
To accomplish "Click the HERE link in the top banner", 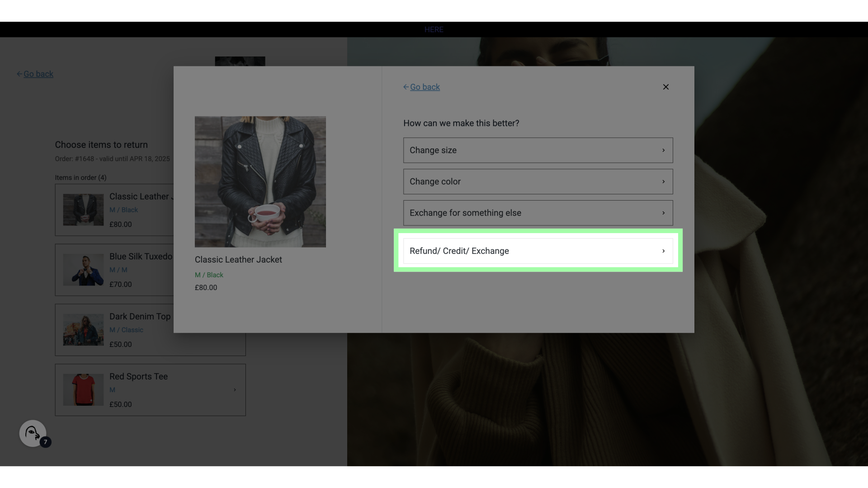I will click(x=434, y=29).
